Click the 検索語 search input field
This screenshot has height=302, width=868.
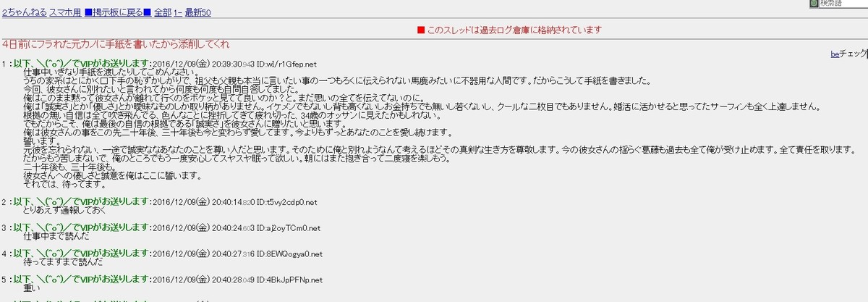click(x=843, y=4)
